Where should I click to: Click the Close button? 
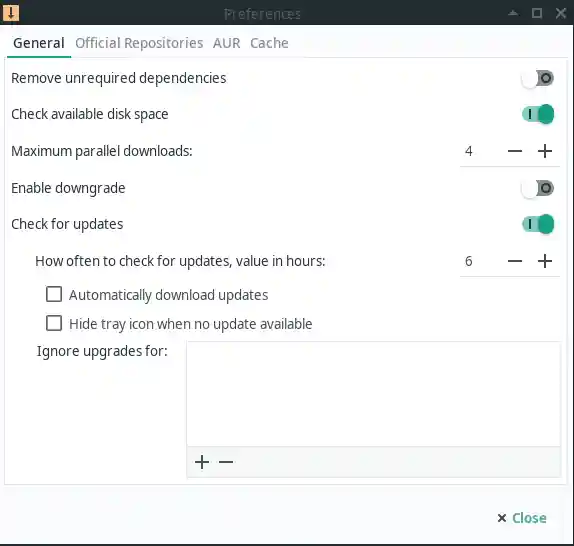(522, 518)
